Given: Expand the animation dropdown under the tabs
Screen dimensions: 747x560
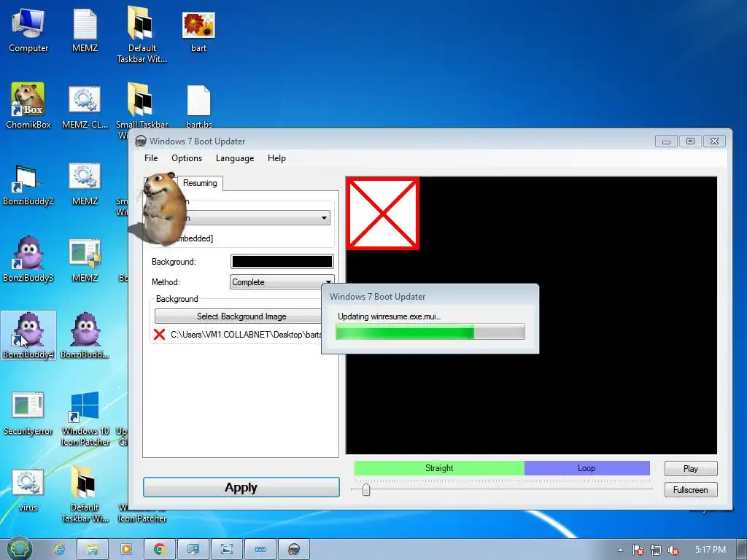Looking at the screenshot, I should [324, 218].
